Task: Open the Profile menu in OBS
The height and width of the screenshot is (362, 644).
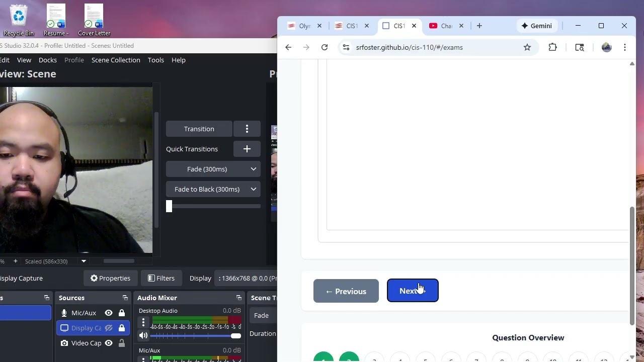Action: [74, 60]
